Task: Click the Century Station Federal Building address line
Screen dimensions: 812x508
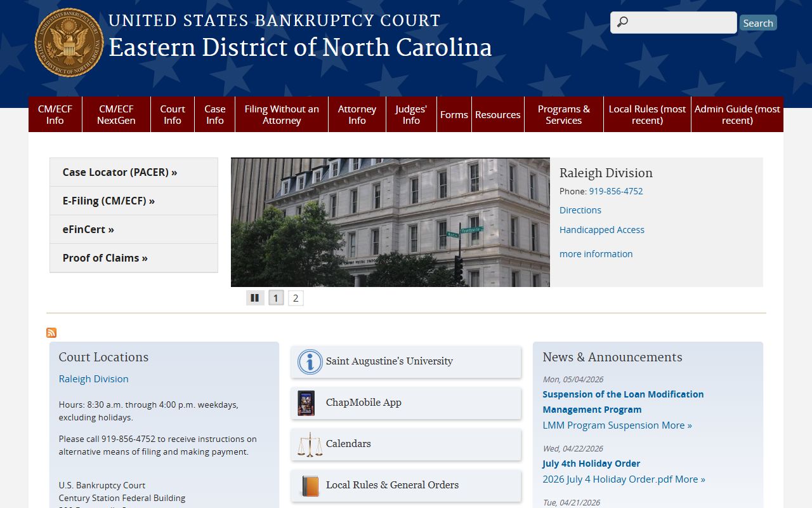Action: pos(122,498)
